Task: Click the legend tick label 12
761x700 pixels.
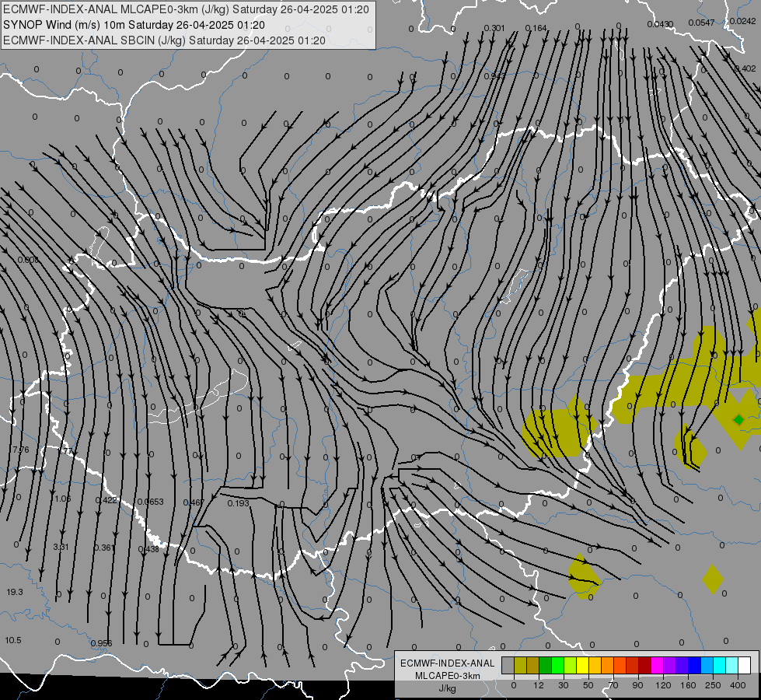Action: (x=539, y=685)
